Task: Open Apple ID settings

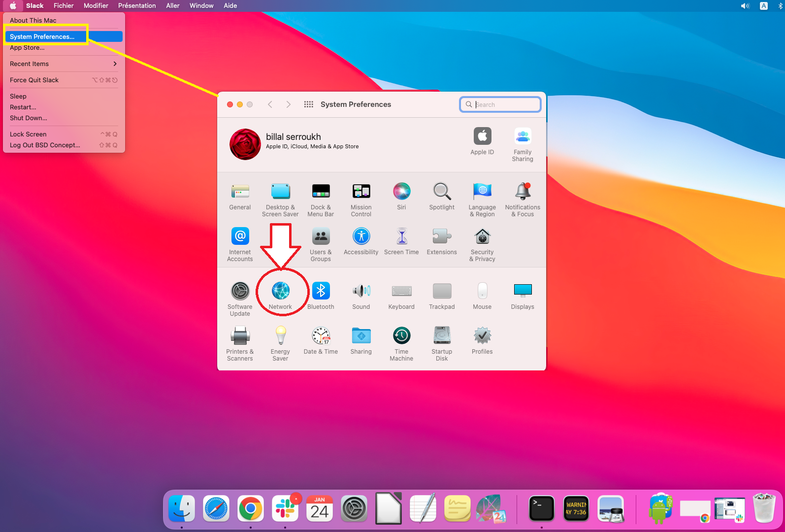Action: [x=482, y=136]
